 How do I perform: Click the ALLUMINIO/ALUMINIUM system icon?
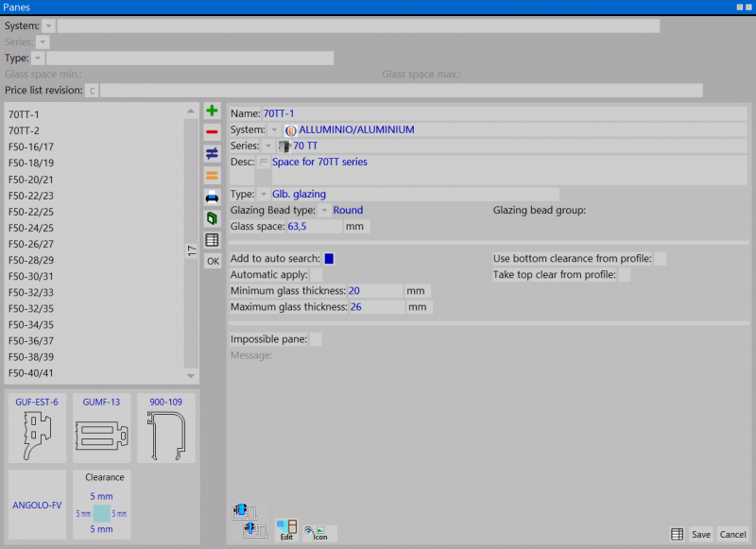(x=290, y=130)
